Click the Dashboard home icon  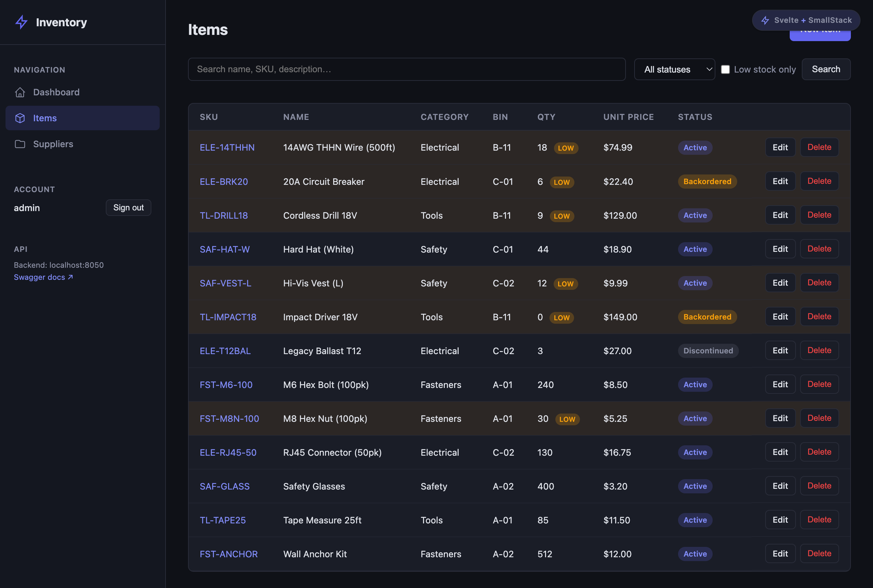pyautogui.click(x=20, y=92)
